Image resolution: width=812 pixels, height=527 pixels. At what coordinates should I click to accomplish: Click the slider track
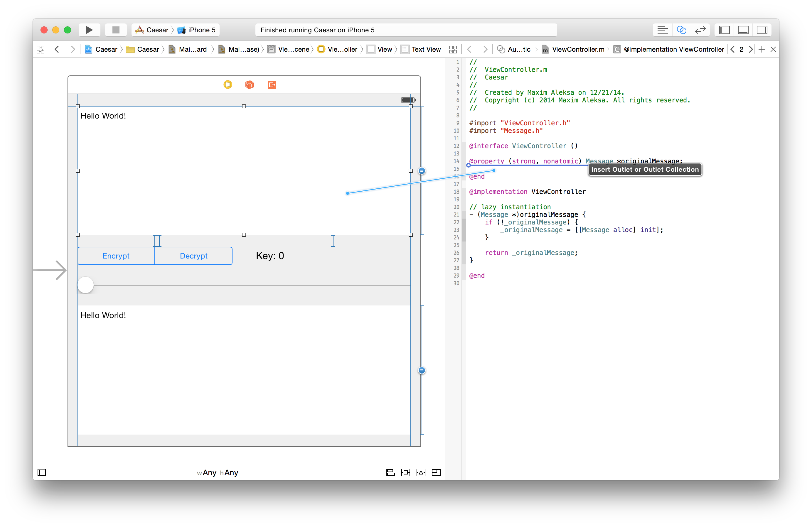(x=252, y=285)
